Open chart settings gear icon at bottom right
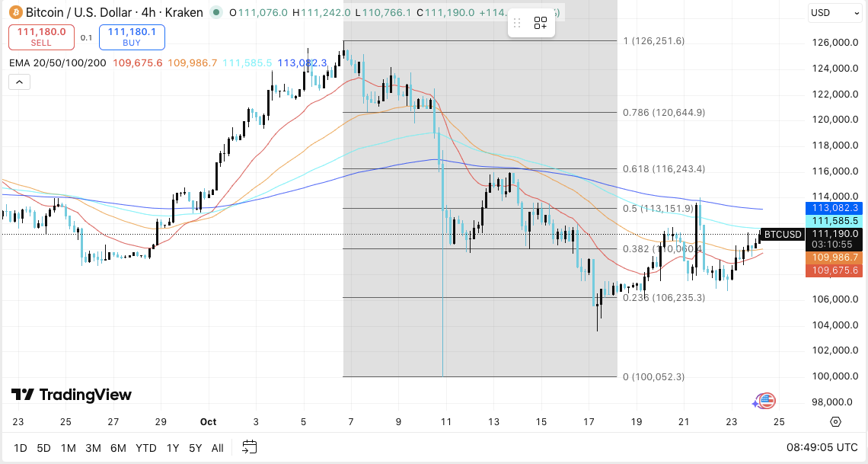This screenshot has height=464, width=868. coord(835,422)
